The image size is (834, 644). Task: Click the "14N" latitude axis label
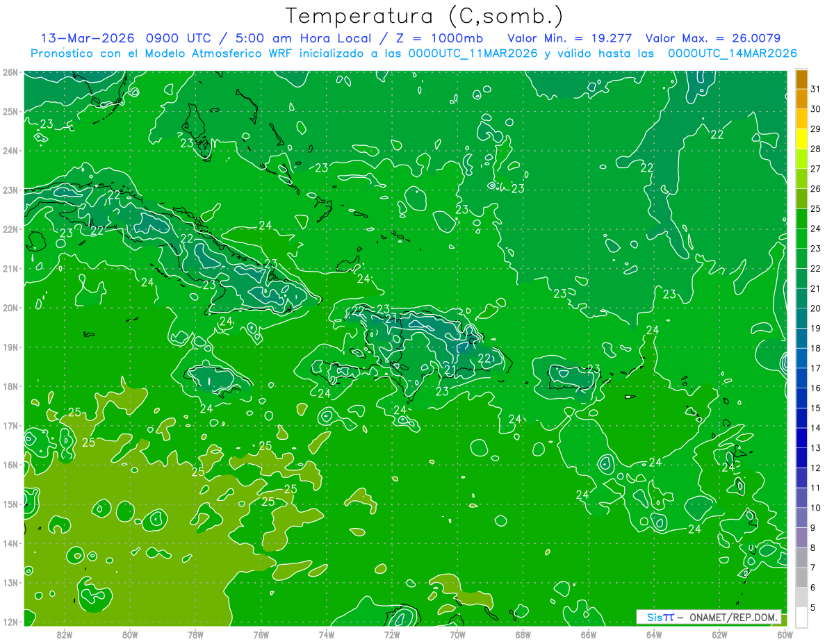click(x=10, y=543)
